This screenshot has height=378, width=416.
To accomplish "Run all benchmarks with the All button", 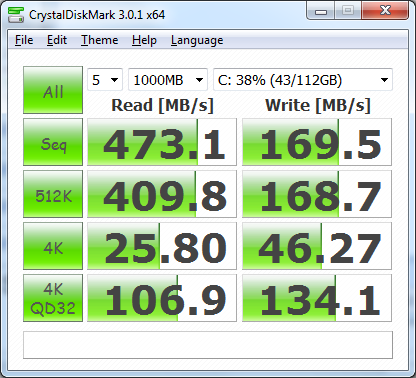I will (53, 90).
